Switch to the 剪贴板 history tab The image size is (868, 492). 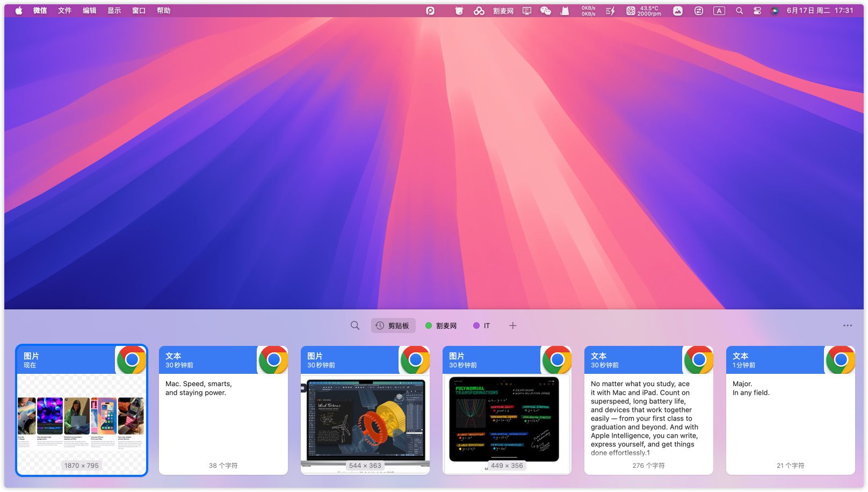[x=393, y=325]
